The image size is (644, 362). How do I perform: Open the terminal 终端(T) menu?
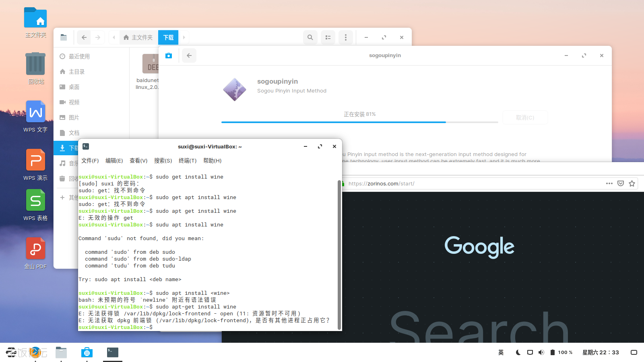[188, 160]
